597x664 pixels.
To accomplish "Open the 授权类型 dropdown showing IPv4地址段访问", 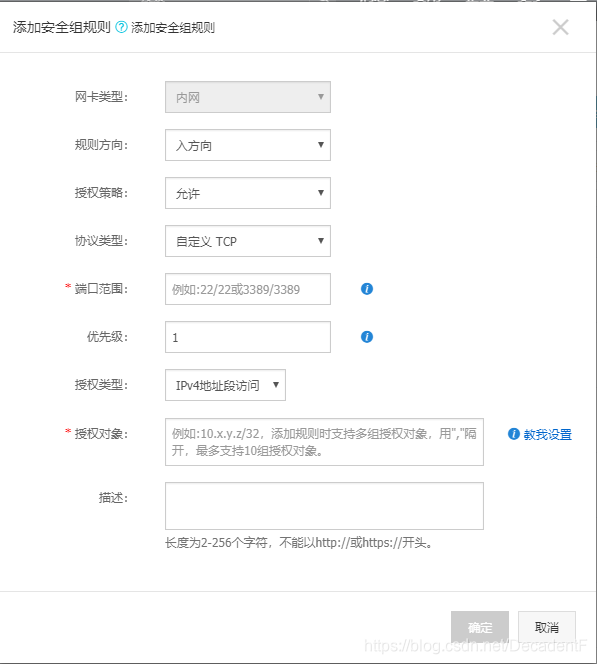I will click(x=225, y=385).
